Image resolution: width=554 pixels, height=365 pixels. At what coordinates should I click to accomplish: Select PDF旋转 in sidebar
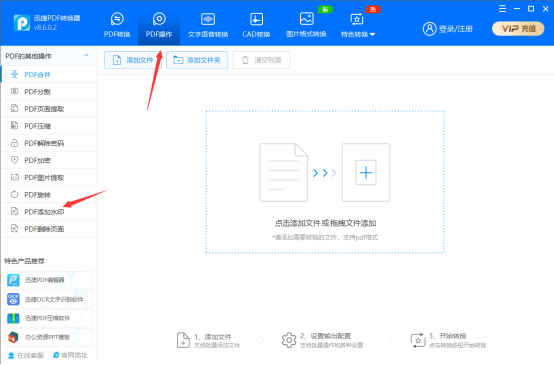click(x=49, y=194)
